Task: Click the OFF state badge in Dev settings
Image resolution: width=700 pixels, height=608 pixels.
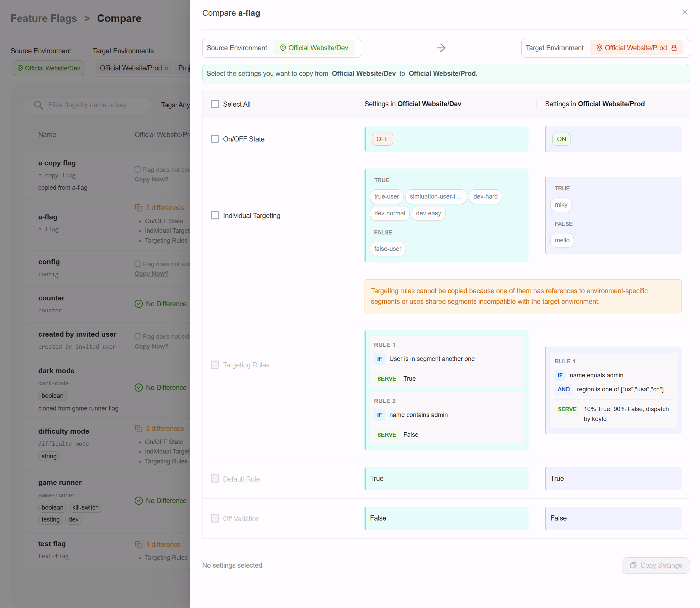Action: point(382,139)
